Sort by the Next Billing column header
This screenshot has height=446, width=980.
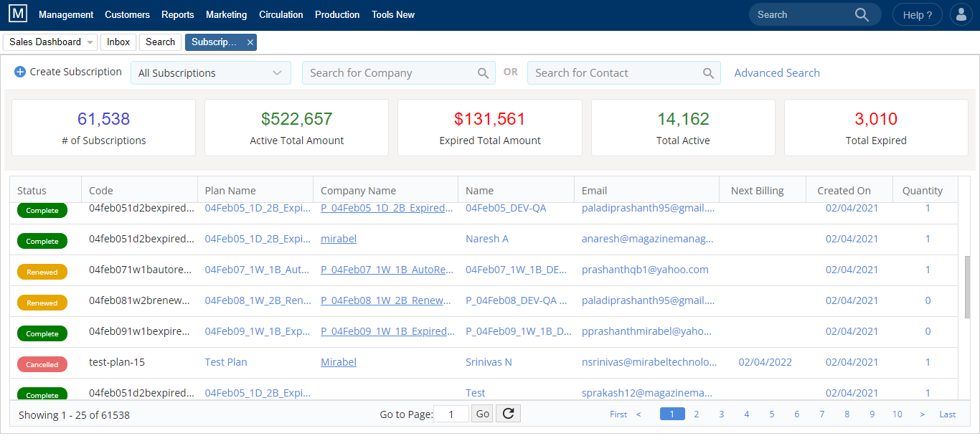(x=763, y=191)
